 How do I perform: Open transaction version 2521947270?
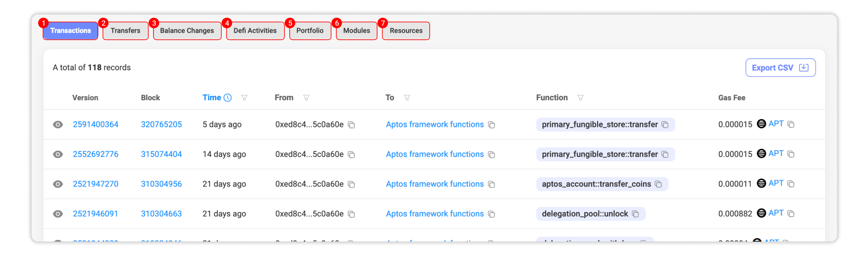tap(96, 184)
